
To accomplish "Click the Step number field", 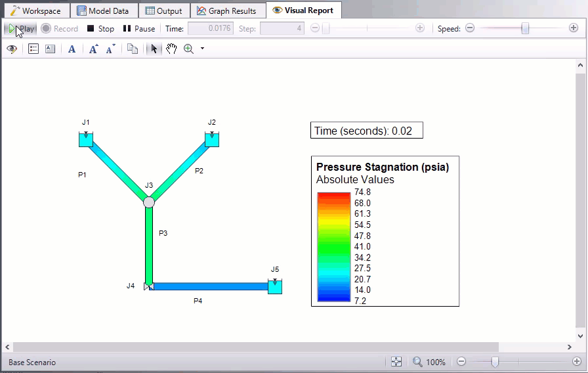I will pos(282,28).
